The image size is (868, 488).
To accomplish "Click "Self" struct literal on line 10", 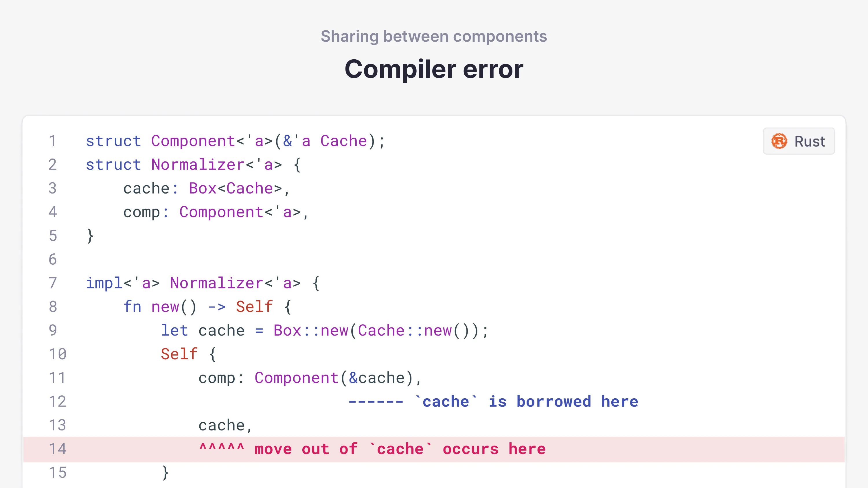I will pyautogui.click(x=179, y=354).
